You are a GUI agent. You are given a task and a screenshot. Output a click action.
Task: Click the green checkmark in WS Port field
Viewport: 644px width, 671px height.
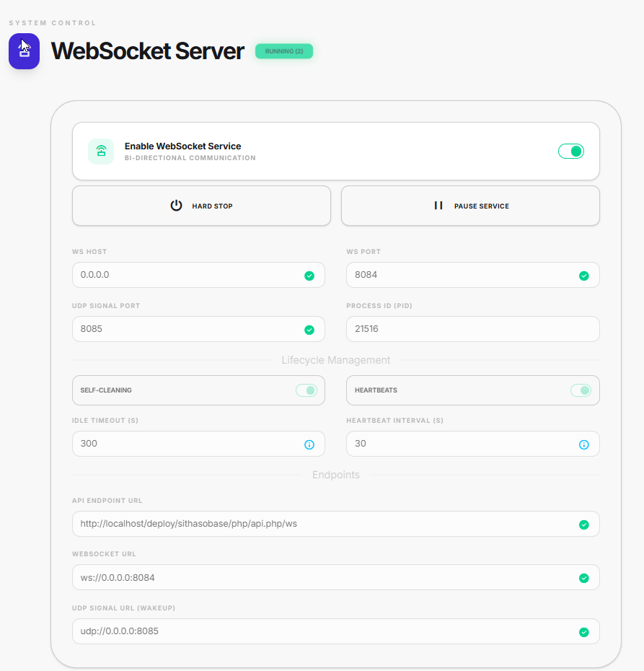(584, 276)
